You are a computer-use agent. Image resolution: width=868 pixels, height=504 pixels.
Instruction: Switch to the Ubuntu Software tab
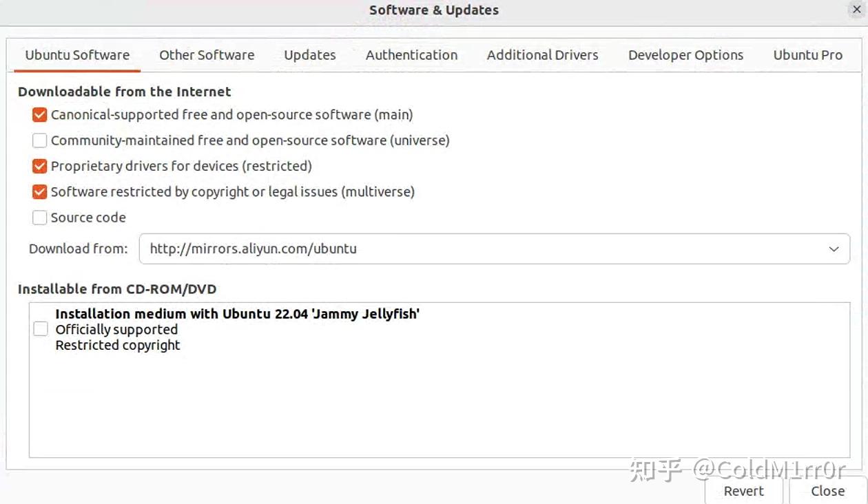(77, 55)
